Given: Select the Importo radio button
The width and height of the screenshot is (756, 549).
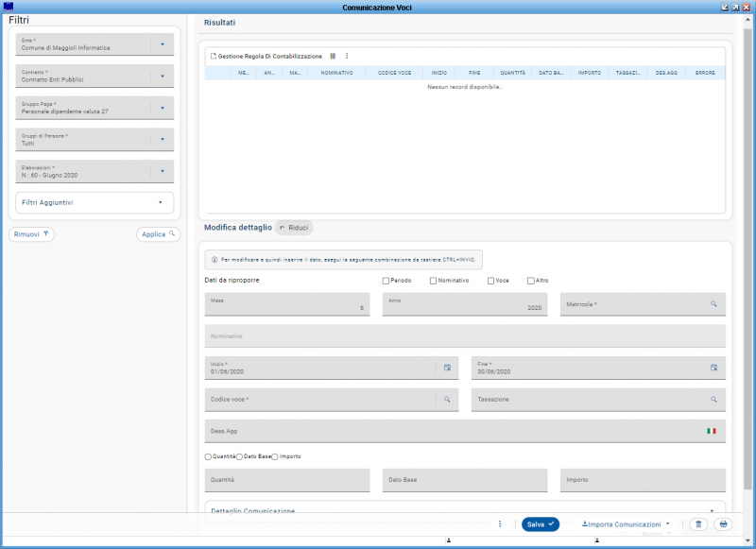Looking at the screenshot, I should tap(275, 456).
